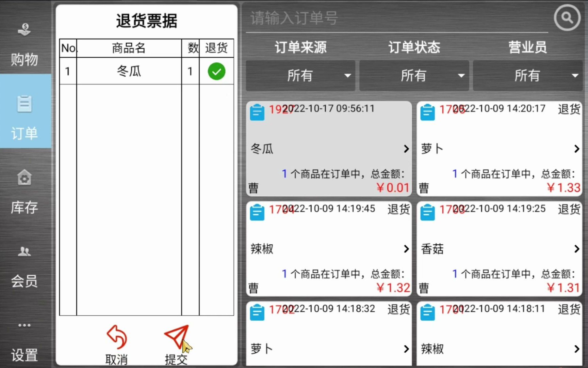
Task: Click the 订单状态 filter label
Action: click(x=414, y=47)
